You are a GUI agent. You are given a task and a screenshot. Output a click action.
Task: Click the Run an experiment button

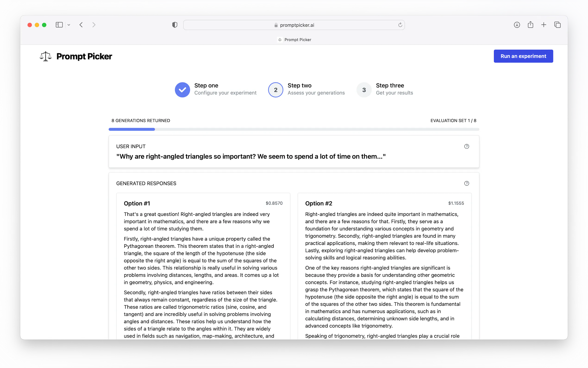pos(523,56)
